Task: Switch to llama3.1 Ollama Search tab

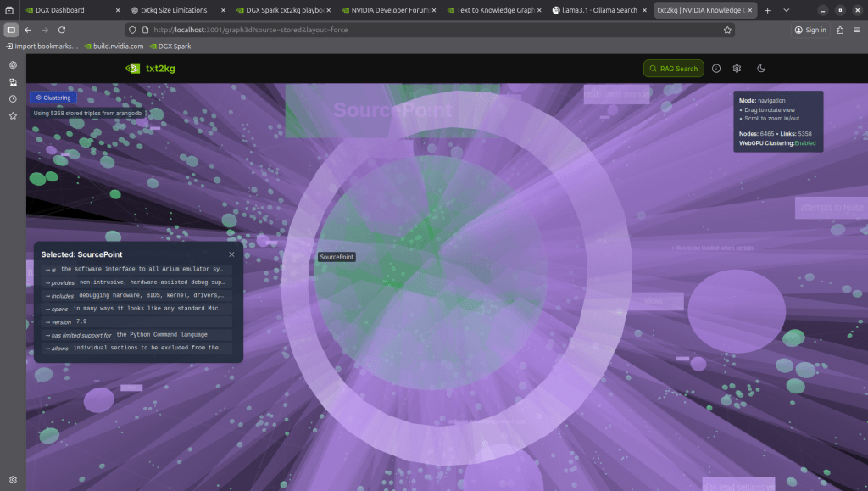Action: tap(598, 10)
